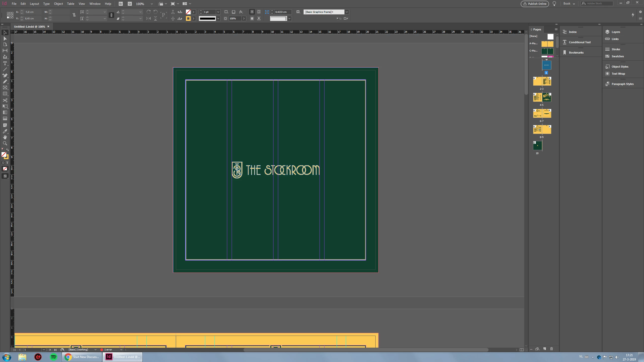The height and width of the screenshot is (362, 644).
Task: Open the Swatches panel
Action: pyautogui.click(x=617, y=56)
